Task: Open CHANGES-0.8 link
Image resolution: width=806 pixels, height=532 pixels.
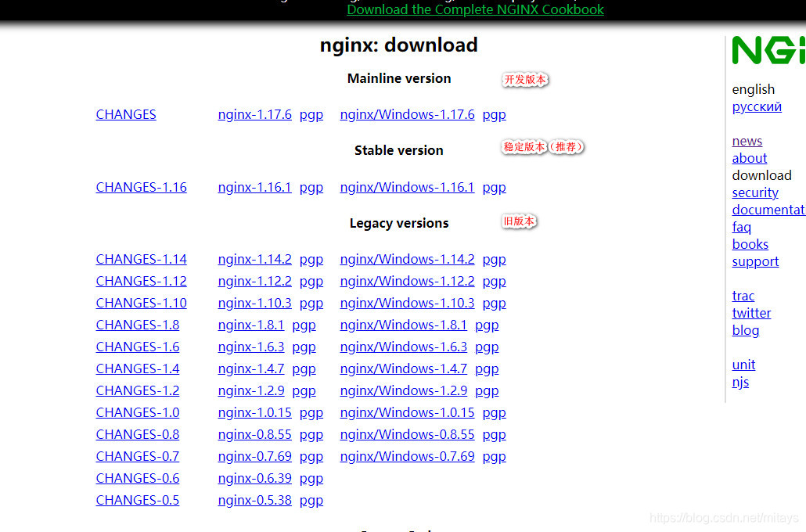Action: click(x=137, y=434)
